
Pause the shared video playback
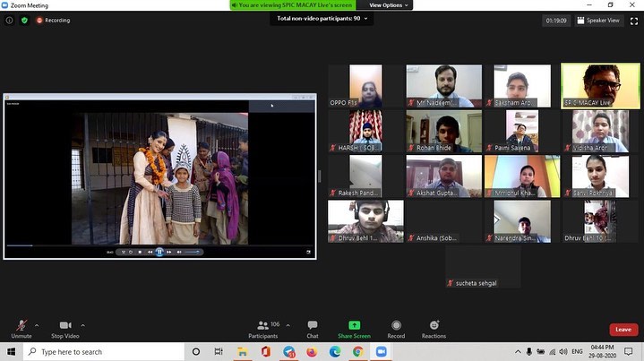click(x=159, y=252)
